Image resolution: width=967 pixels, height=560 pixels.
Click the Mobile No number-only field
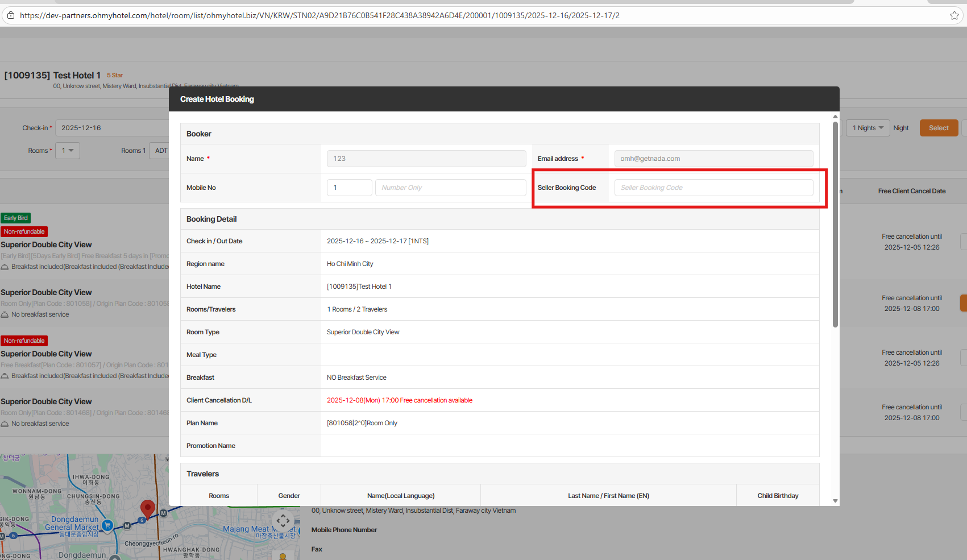(x=450, y=188)
